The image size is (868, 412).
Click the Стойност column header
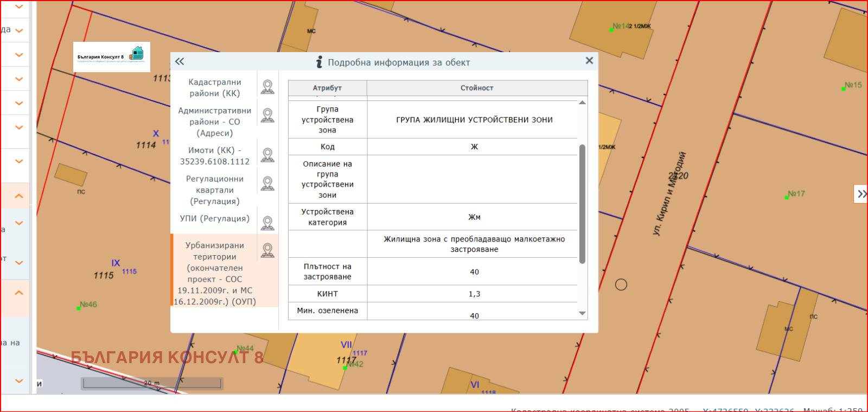pyautogui.click(x=477, y=88)
